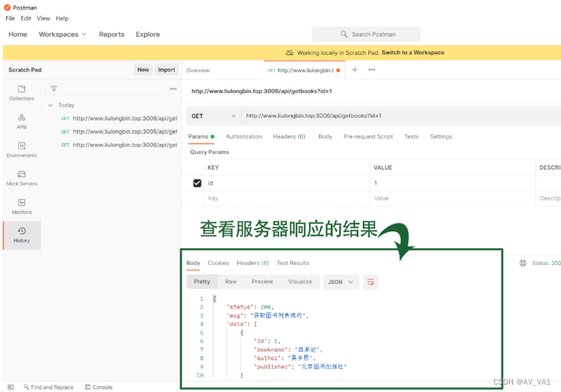Open the request Settings tab
Screen dimensions: 561x392
[x=441, y=137]
